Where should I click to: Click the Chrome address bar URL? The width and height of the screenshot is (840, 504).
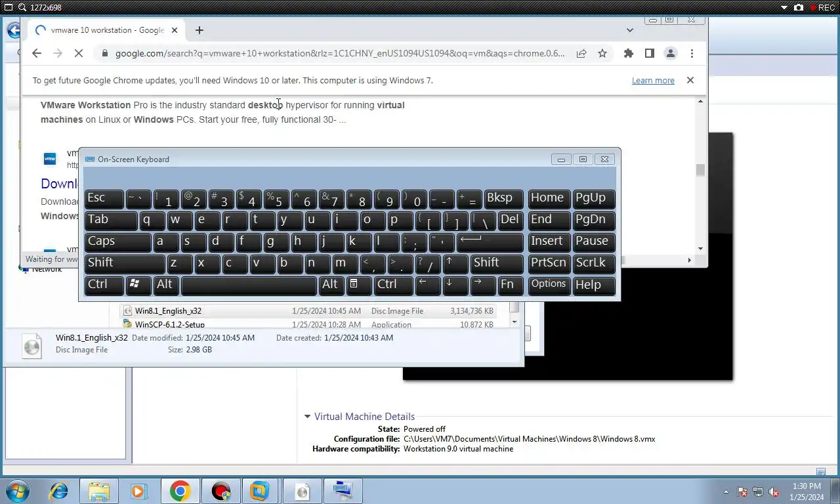click(x=340, y=54)
